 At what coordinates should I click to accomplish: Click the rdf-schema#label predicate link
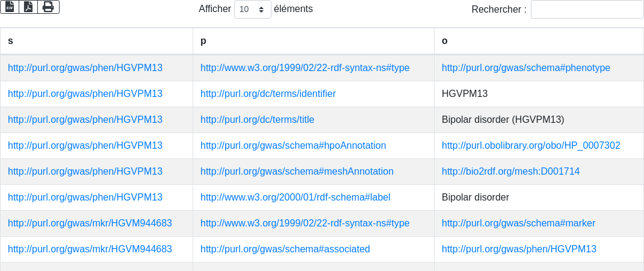pos(296,198)
